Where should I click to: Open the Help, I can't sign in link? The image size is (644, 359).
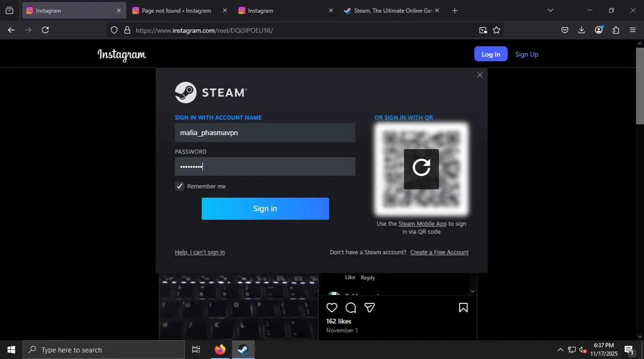(x=200, y=252)
